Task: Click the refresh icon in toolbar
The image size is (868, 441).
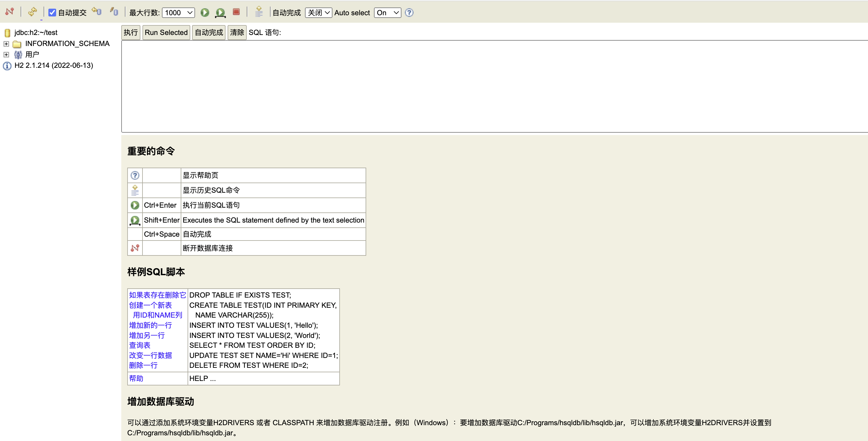Action: (x=32, y=12)
